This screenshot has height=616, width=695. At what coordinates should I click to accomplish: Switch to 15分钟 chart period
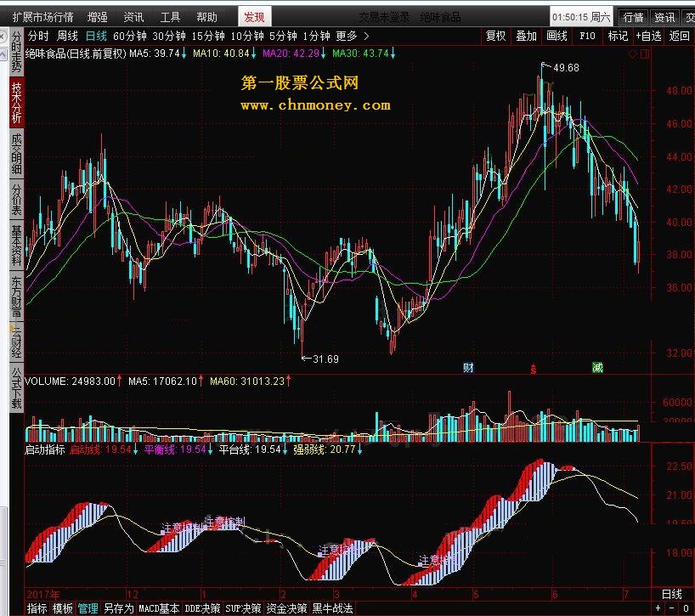208,36
